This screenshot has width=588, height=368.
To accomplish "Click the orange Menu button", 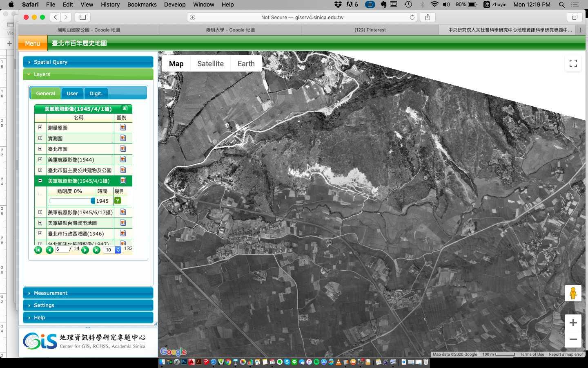I will coord(32,43).
